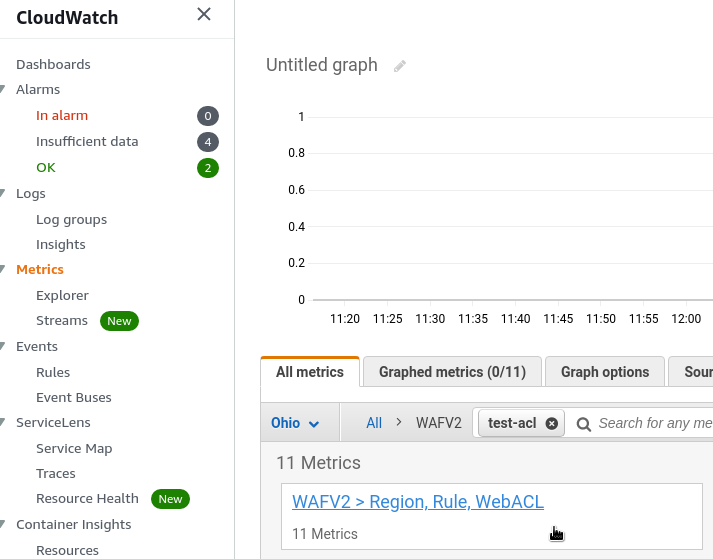Open Resource Health
713x559 pixels.
click(x=87, y=499)
